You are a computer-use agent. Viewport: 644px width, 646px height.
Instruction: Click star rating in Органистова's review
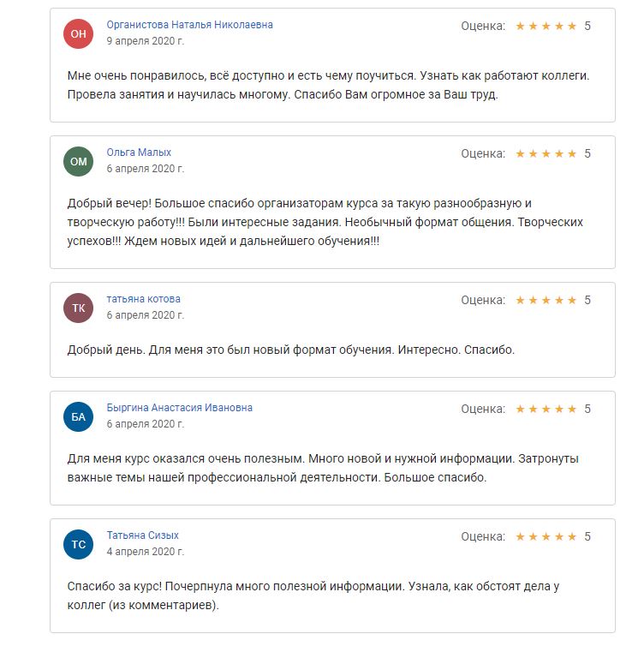tap(546, 26)
